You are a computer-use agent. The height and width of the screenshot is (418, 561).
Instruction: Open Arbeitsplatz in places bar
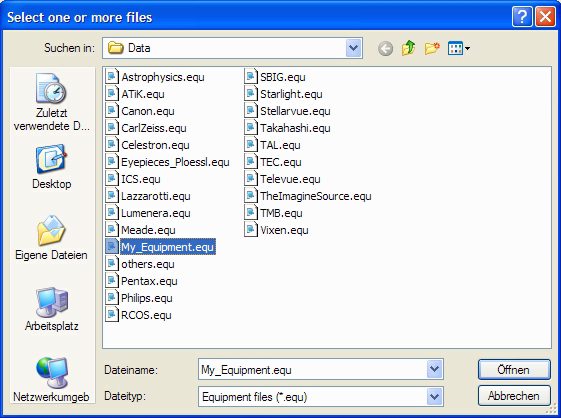(x=51, y=309)
